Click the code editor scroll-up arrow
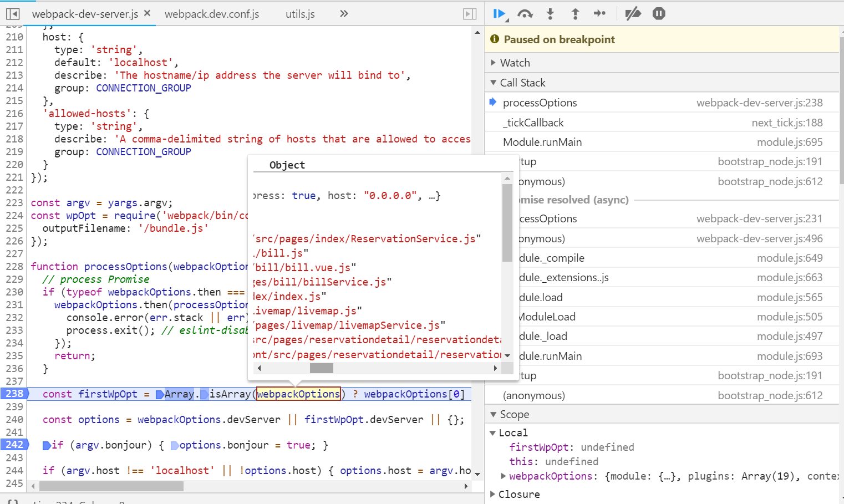 tap(477, 32)
